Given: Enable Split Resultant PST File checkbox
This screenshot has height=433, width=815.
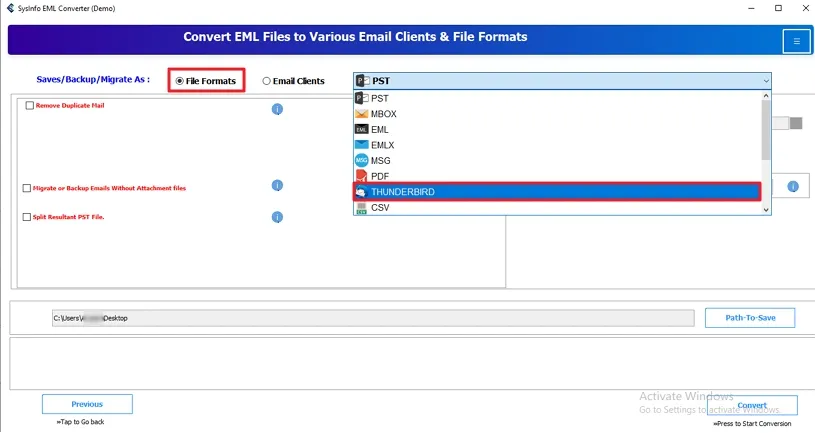Looking at the screenshot, I should click(x=27, y=217).
